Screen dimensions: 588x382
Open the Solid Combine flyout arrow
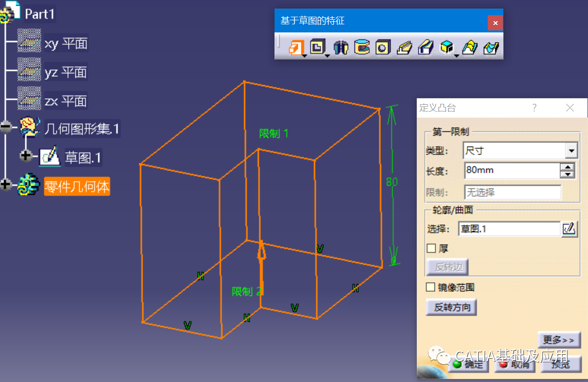pos(456,56)
